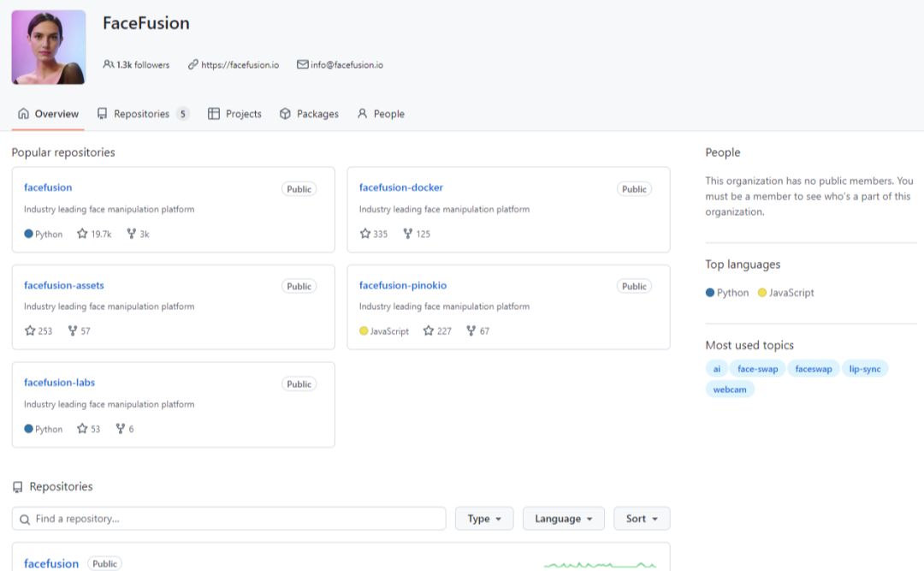The height and width of the screenshot is (571, 924).
Task: Select the face-swap topic tag
Action: click(x=757, y=369)
